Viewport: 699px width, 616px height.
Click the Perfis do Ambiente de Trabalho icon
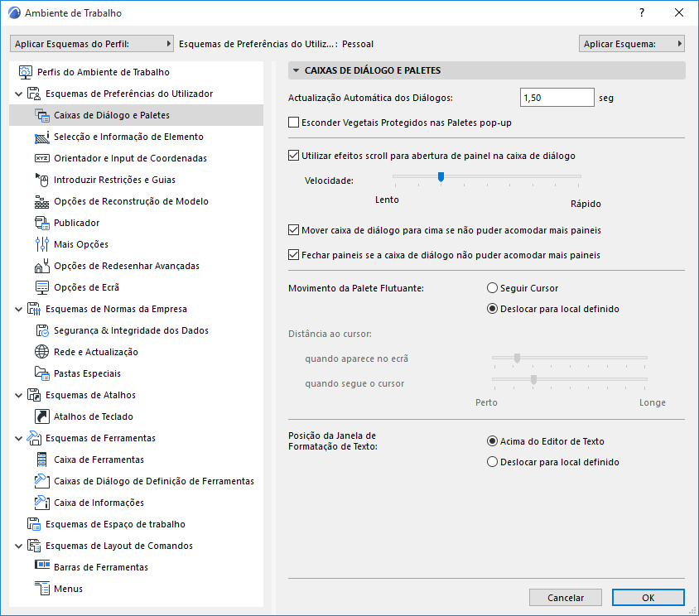(x=25, y=72)
